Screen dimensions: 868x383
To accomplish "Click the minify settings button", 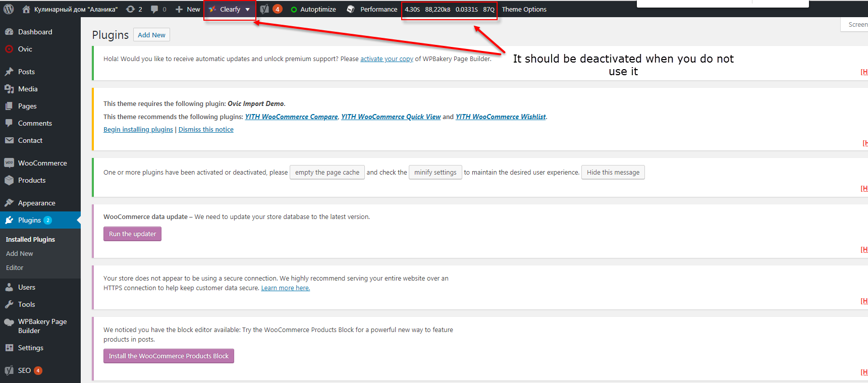I will point(436,172).
